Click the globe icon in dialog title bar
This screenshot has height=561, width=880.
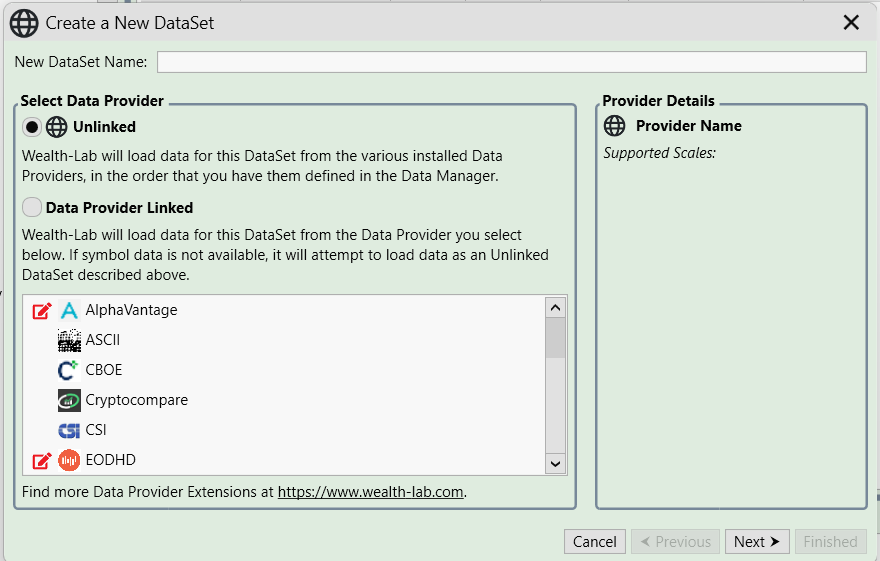(x=24, y=23)
